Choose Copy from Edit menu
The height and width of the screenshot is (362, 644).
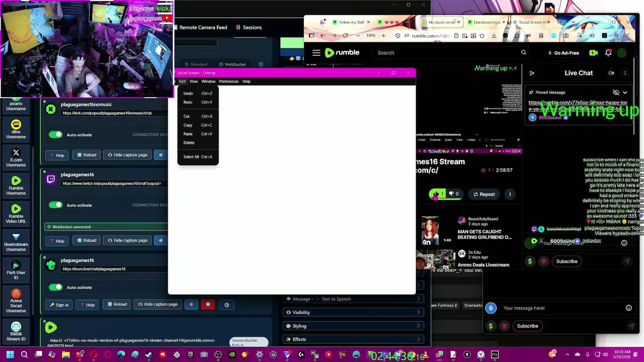198,125
